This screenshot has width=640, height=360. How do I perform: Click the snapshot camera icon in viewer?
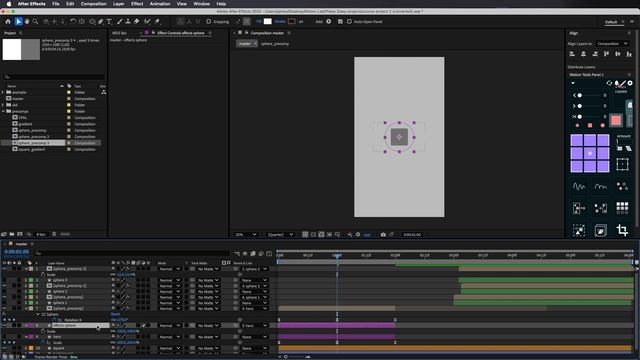383,235
